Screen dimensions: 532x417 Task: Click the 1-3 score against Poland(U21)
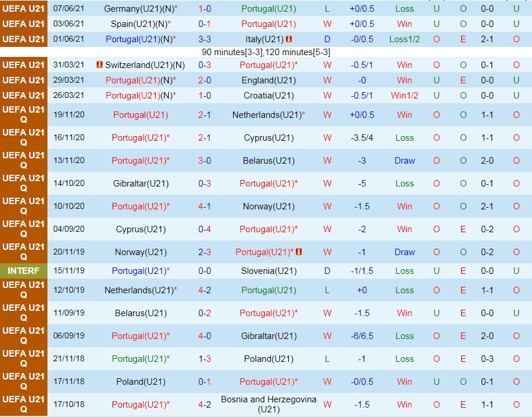204,359
